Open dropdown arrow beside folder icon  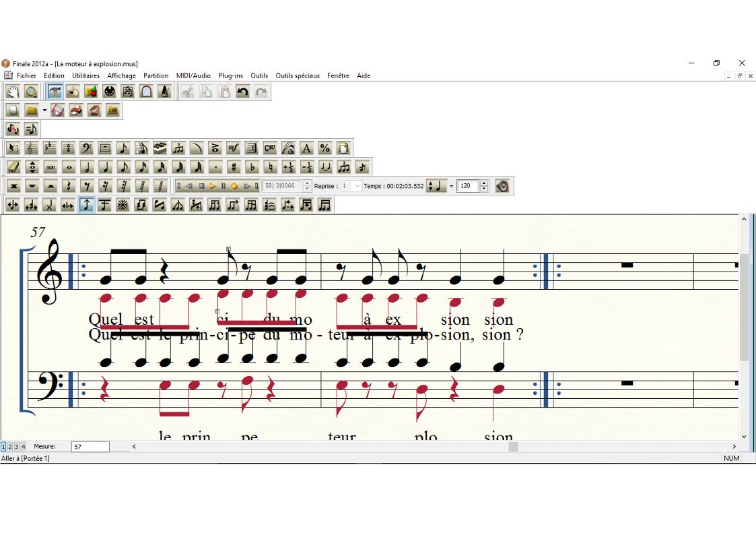point(44,111)
